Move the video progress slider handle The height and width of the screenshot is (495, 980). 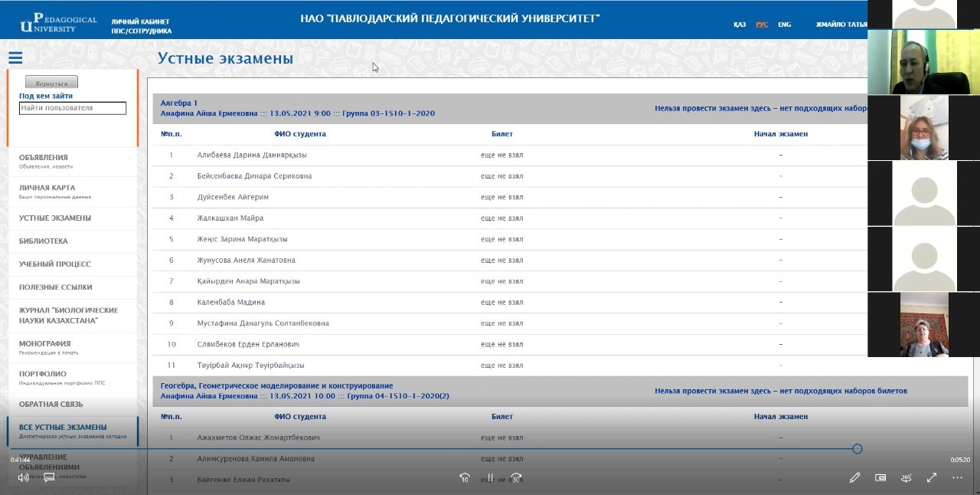point(857,449)
